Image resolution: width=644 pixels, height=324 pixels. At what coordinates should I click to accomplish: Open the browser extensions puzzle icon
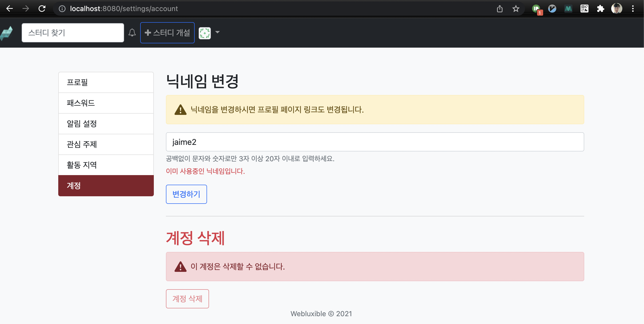pos(600,9)
